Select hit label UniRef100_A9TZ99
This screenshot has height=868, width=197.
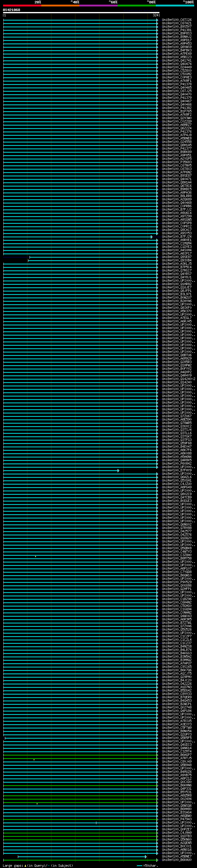(x=176, y=216)
